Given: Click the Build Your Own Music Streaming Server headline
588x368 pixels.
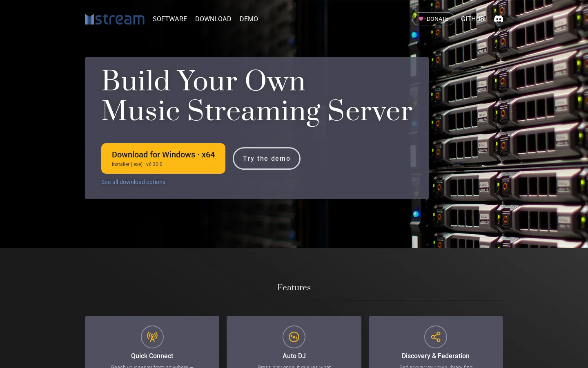Looking at the screenshot, I should (257, 96).
